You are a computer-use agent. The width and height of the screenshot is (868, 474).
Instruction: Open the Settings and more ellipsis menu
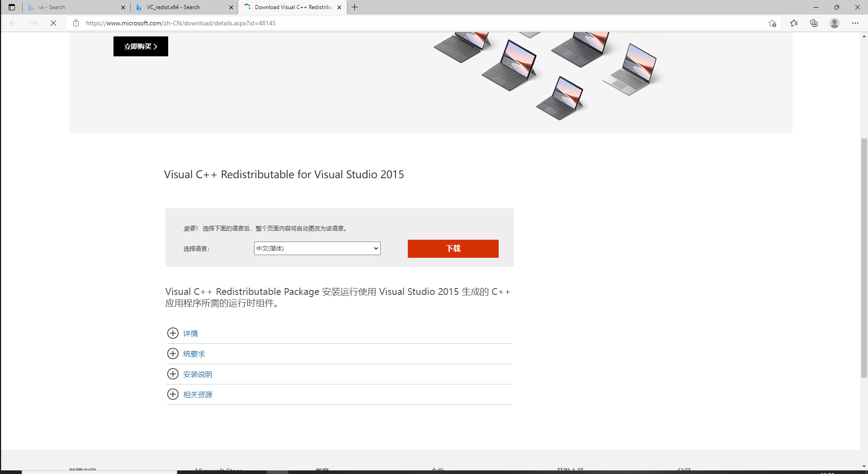(x=855, y=23)
